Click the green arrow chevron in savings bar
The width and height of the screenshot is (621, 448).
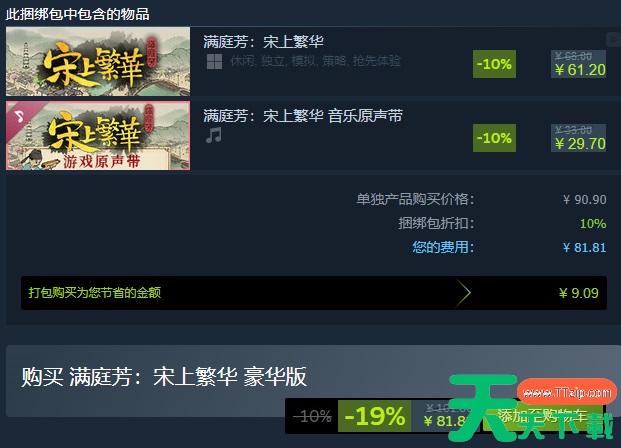click(463, 293)
